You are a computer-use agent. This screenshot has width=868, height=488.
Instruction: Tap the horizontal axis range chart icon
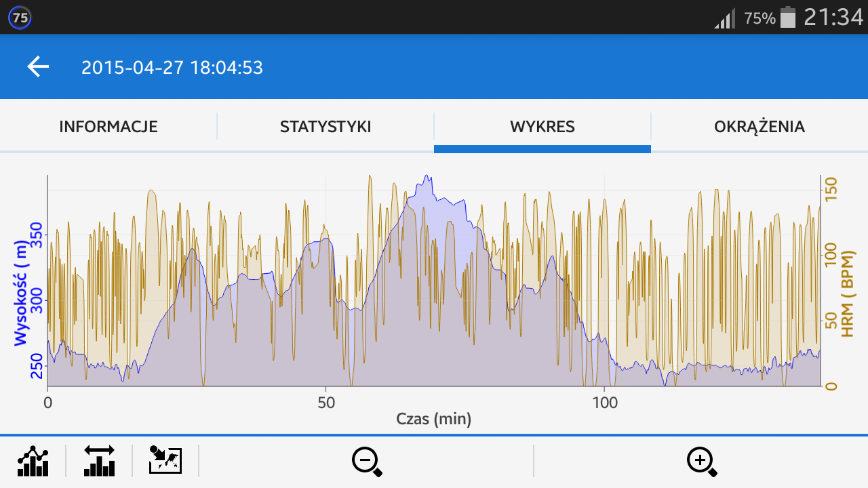pyautogui.click(x=99, y=461)
